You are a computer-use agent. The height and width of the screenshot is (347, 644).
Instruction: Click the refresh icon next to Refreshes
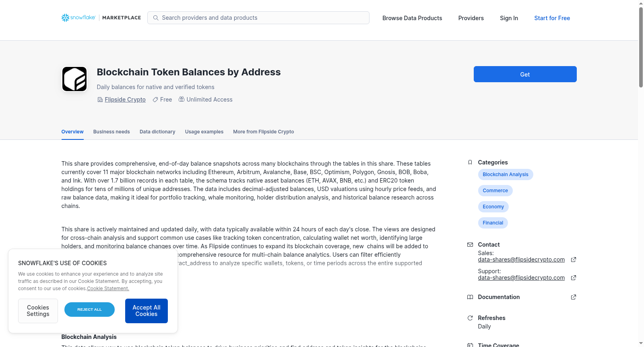coord(470,318)
